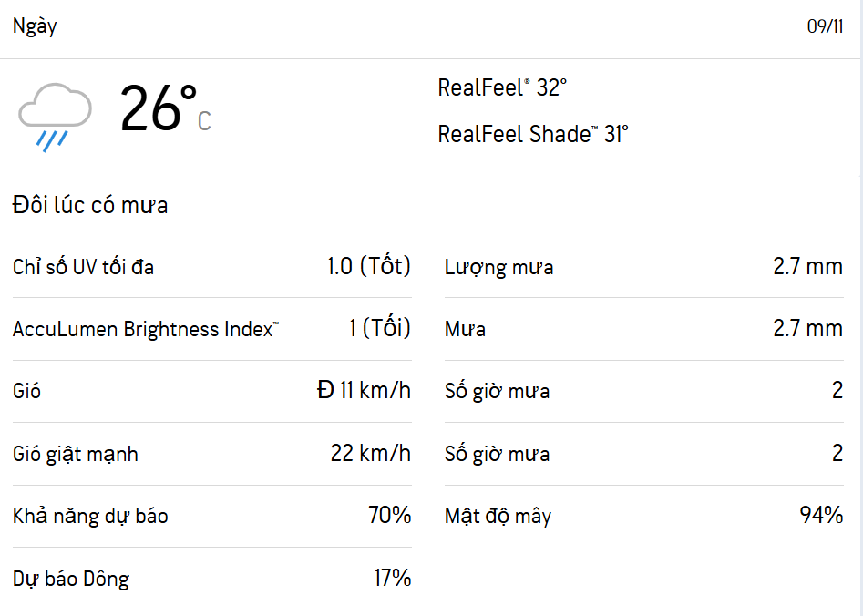The height and width of the screenshot is (616, 863).
Task: Click the Mật độ mây label
Action: (498, 516)
